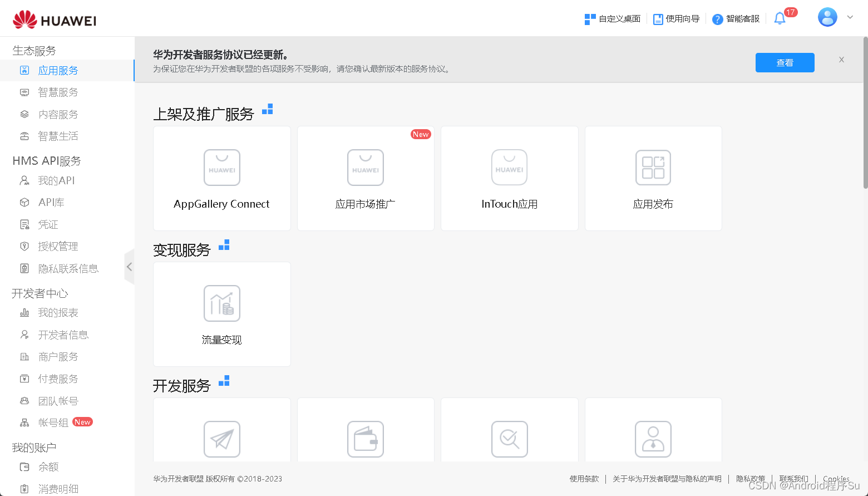
Task: Click the person badge service icon
Action: pyautogui.click(x=653, y=439)
